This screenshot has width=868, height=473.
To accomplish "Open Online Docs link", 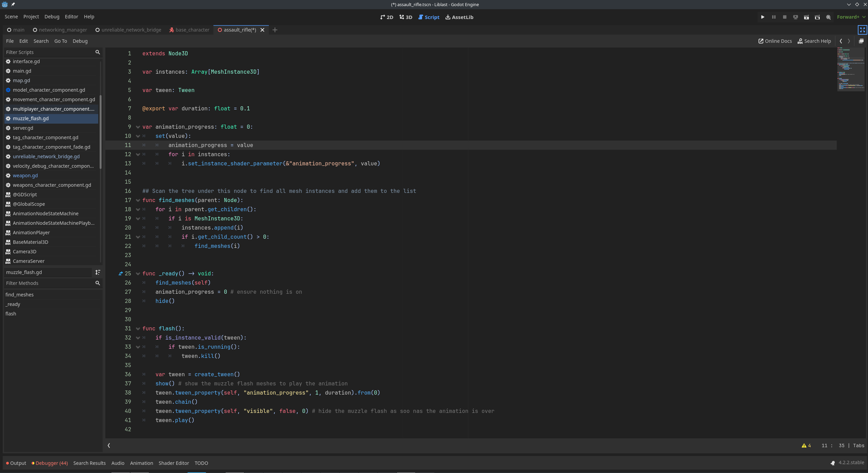I will click(775, 41).
